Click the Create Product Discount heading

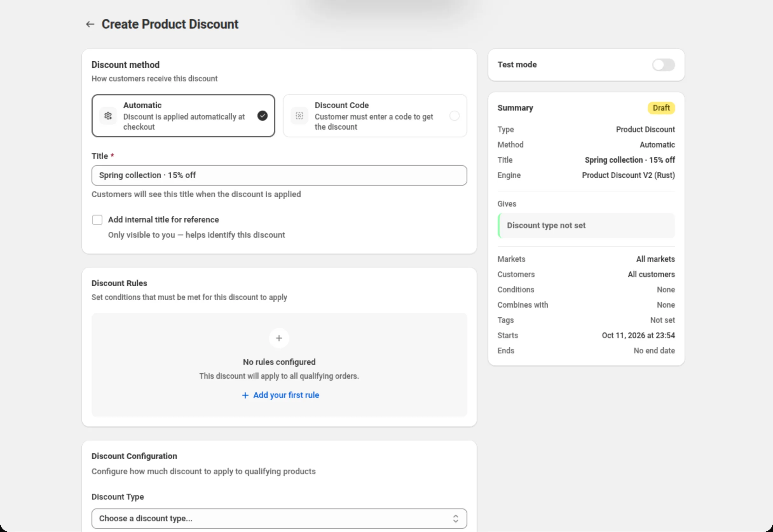(170, 24)
